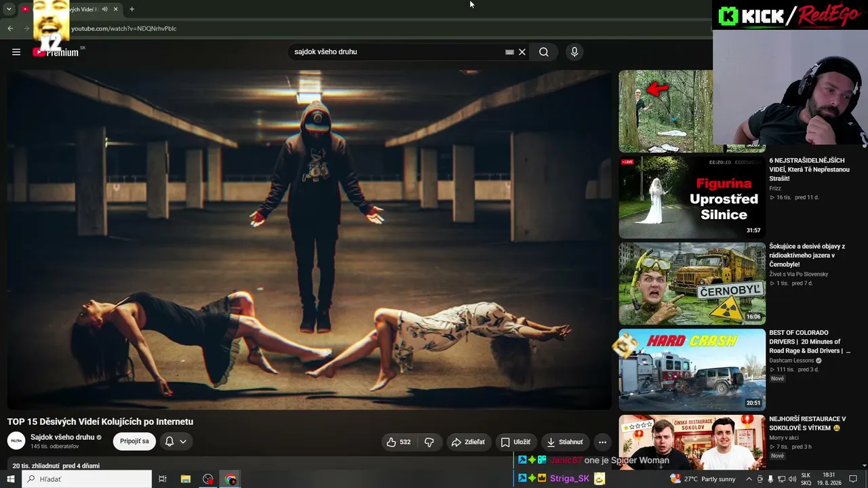Click the Život s Via Po Slovensky channel name
Viewport: 868px width, 488px height.
[799, 274]
